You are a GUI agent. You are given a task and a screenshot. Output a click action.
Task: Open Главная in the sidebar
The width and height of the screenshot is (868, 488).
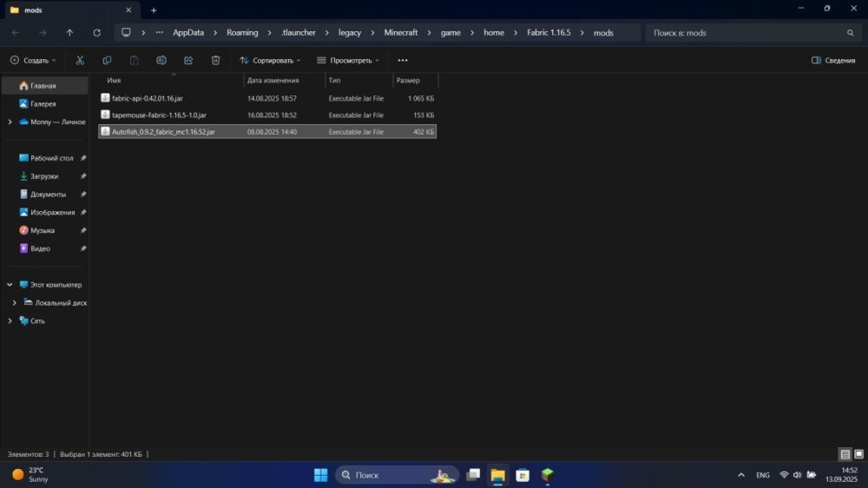coord(44,86)
